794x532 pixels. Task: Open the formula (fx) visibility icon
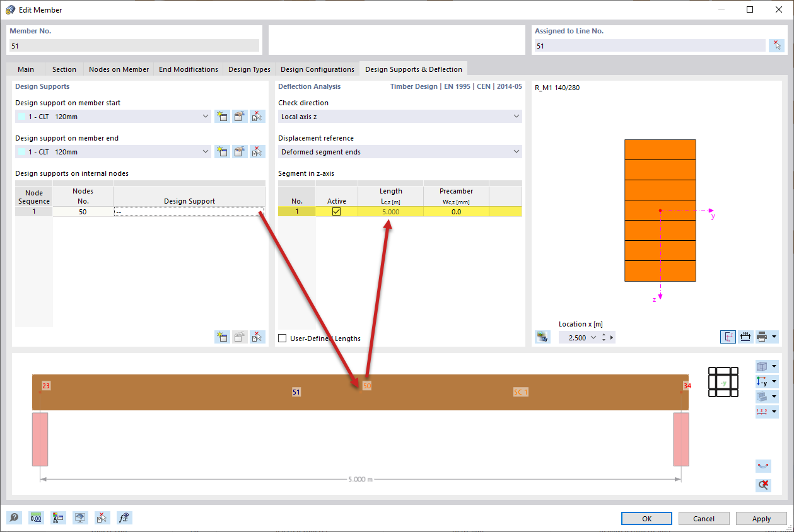[x=124, y=518]
